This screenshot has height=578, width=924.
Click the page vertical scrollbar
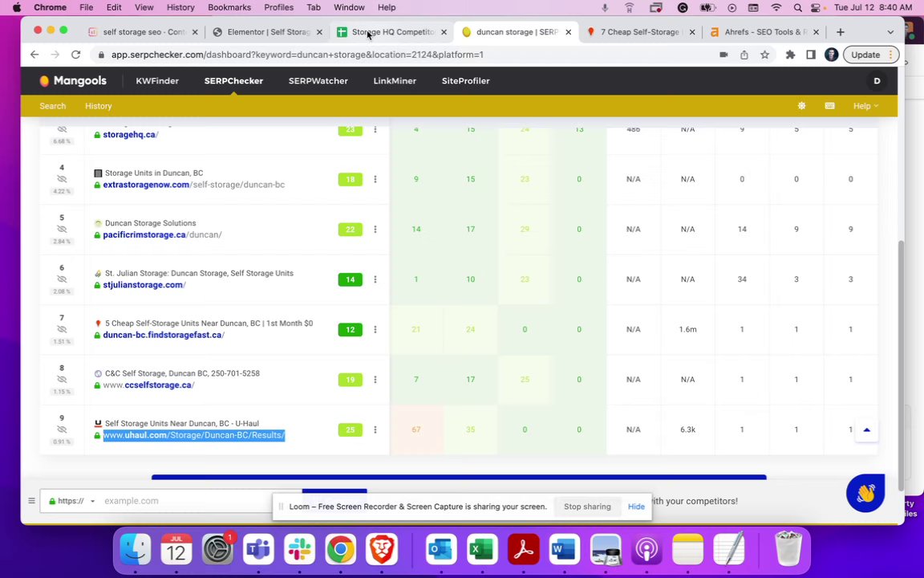pos(901,366)
